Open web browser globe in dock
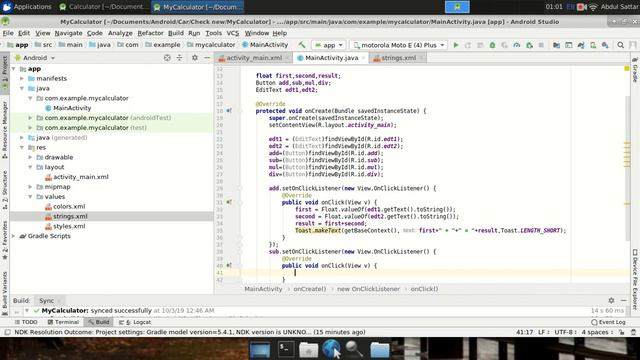This screenshot has height=360, width=640. coord(331,350)
